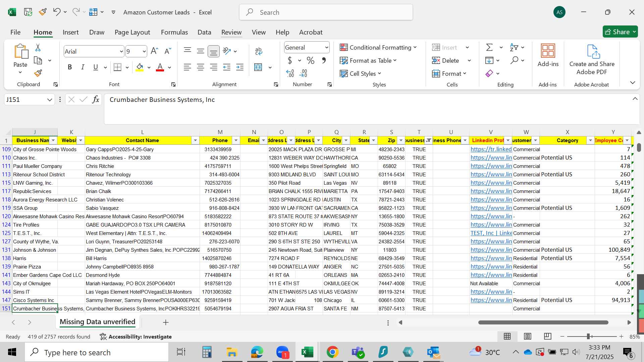The image size is (644, 362).
Task: Click the Search box in title bar
Action: coord(326,12)
